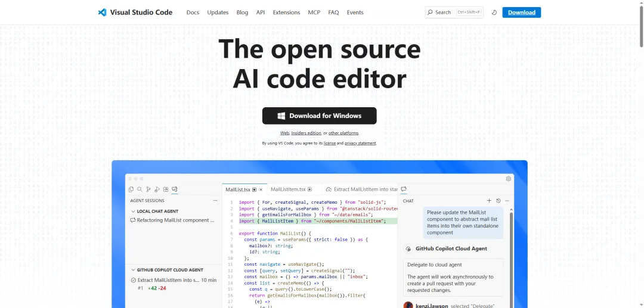
Task: Click the Download for Windows button
Action: [x=320, y=116]
